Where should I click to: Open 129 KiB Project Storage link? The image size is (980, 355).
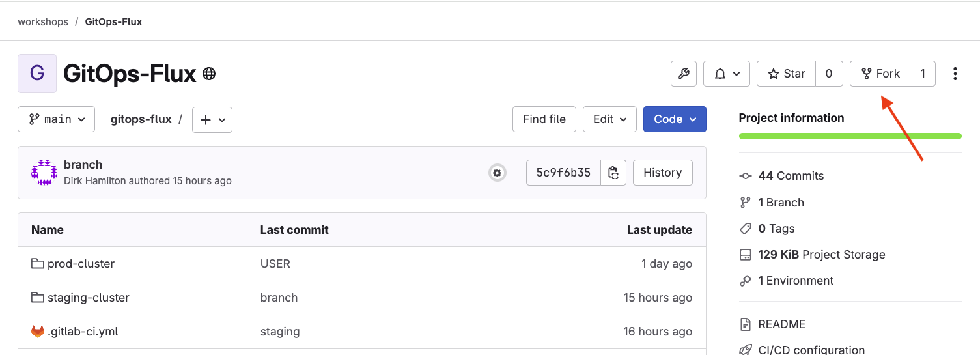coord(822,255)
